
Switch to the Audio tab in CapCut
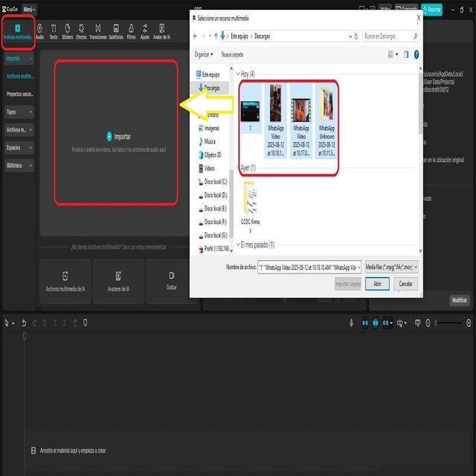click(x=40, y=33)
